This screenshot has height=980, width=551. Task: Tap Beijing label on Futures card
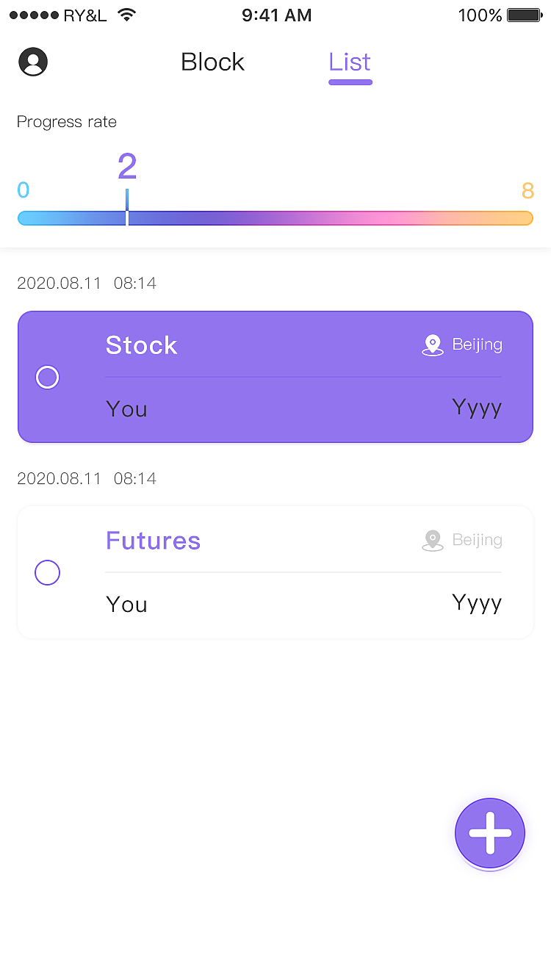coord(477,540)
